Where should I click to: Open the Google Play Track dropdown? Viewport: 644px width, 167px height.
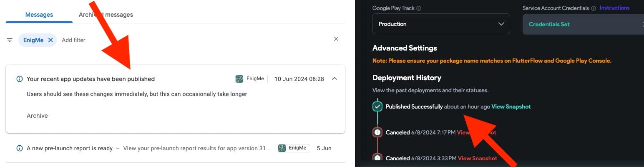[x=441, y=24]
